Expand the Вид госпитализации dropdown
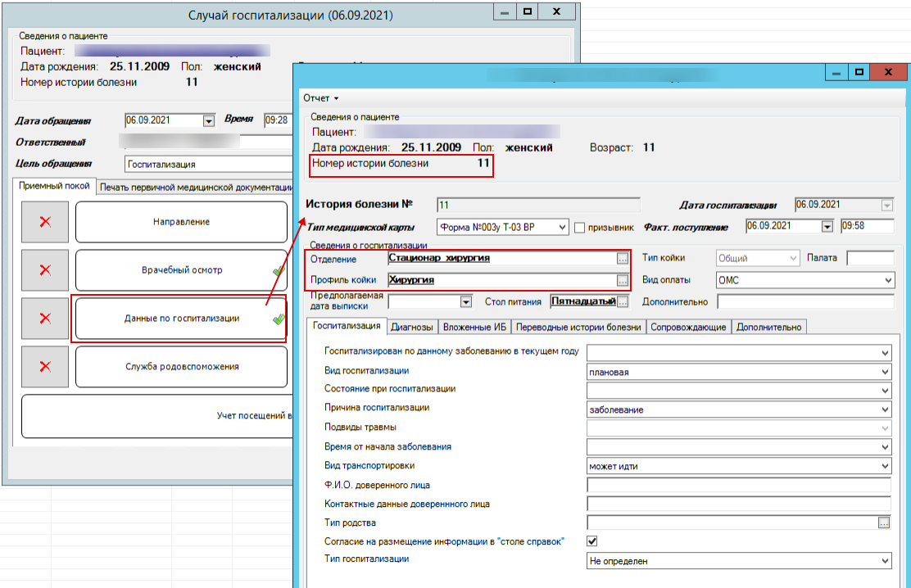The height and width of the screenshot is (588, 911). [885, 372]
